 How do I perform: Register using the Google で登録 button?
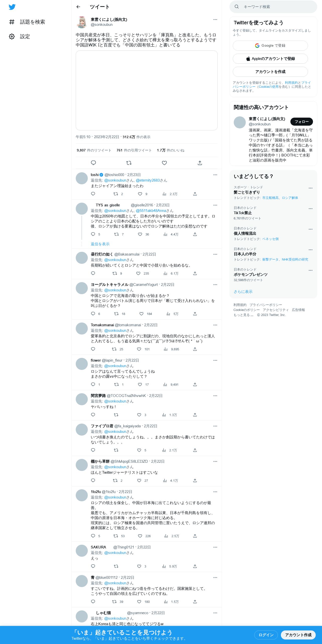pyautogui.click(x=270, y=46)
